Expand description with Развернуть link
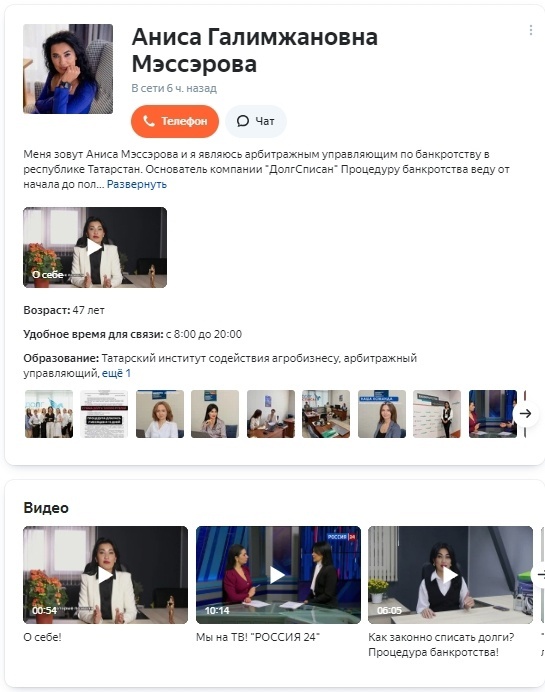545x692 pixels. [137, 184]
